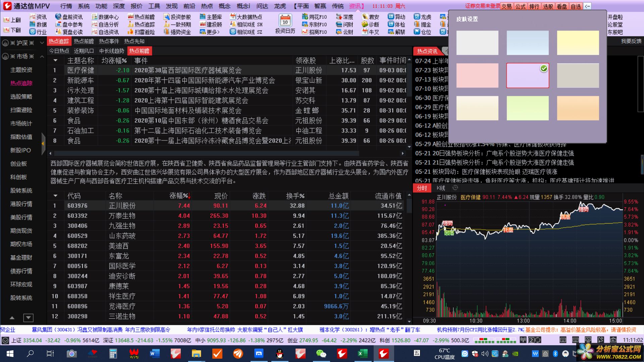Image resolution: width=644 pixels, height=362 pixels.
Task: Click the status-bar signal antenna icon
Action: coord(523,340)
